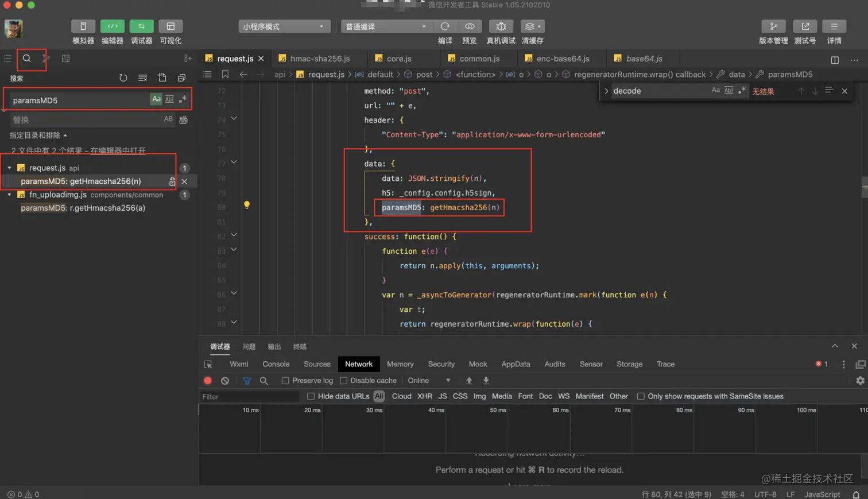The image size is (868, 499).
Task: Open the Console devtools tab
Action: [276, 364]
